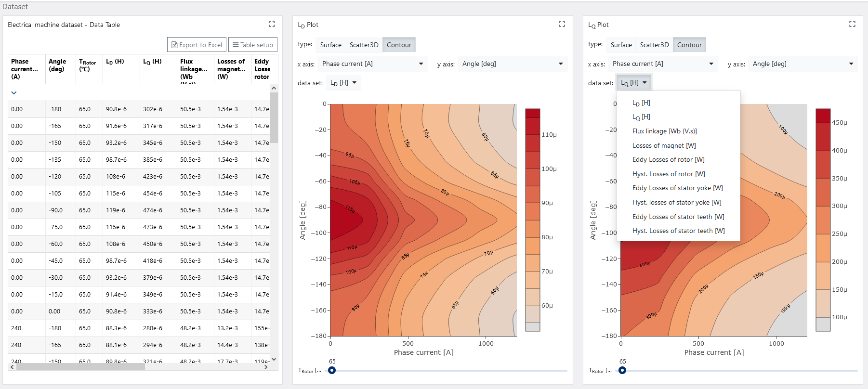Click the Export to Excel button
Image resolution: width=868 pixels, height=389 pixels.
click(197, 45)
